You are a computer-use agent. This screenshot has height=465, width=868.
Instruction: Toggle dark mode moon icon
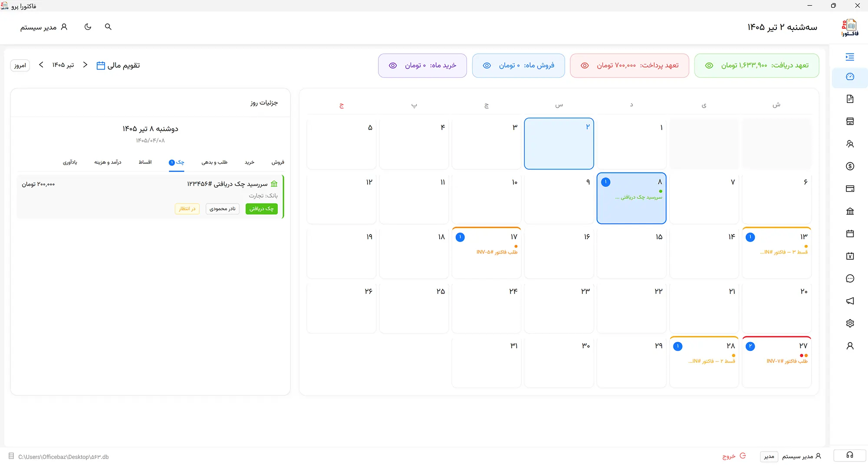tap(88, 27)
